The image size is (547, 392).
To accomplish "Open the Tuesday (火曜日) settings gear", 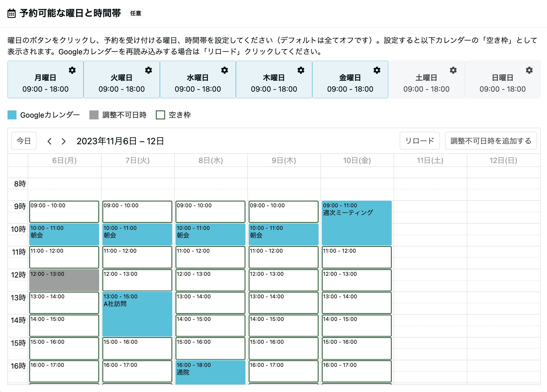I will point(149,70).
